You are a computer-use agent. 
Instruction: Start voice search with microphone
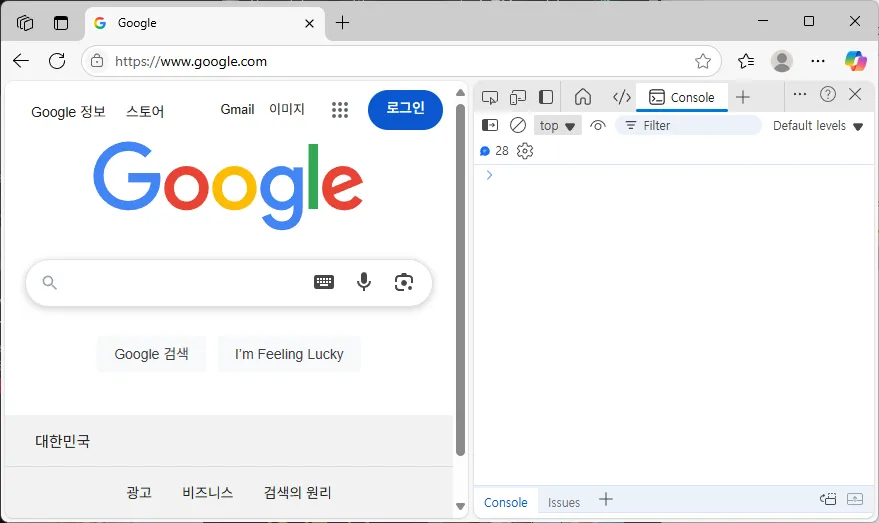[364, 282]
